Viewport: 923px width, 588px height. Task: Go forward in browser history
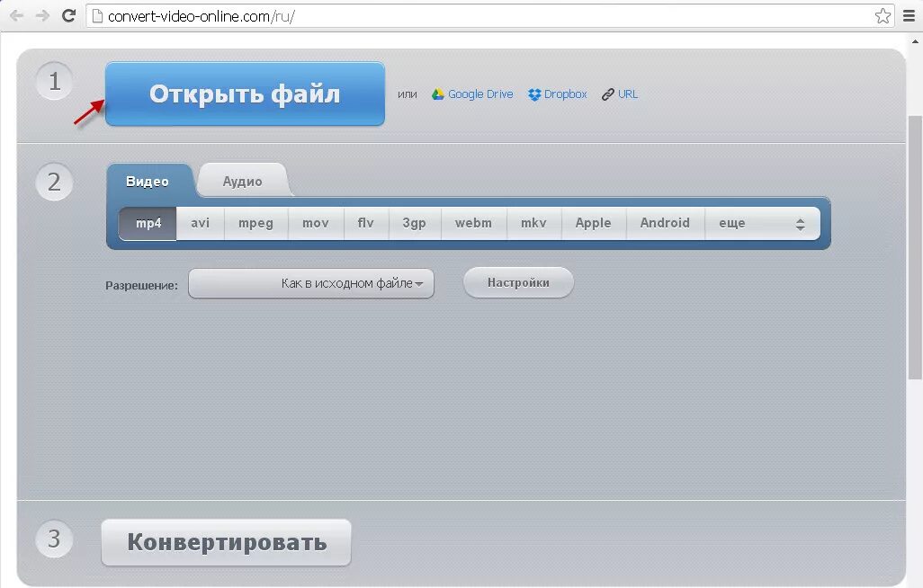pyautogui.click(x=42, y=16)
